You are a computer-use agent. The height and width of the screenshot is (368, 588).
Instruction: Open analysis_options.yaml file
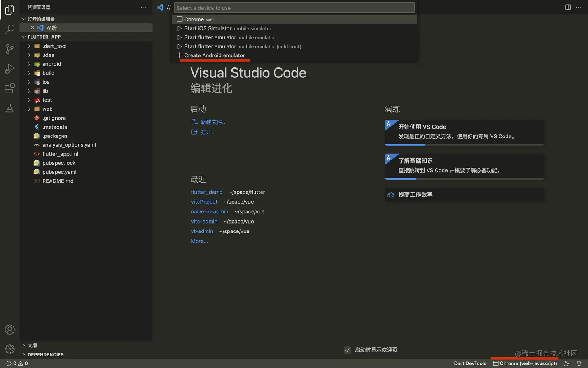coord(86,145)
